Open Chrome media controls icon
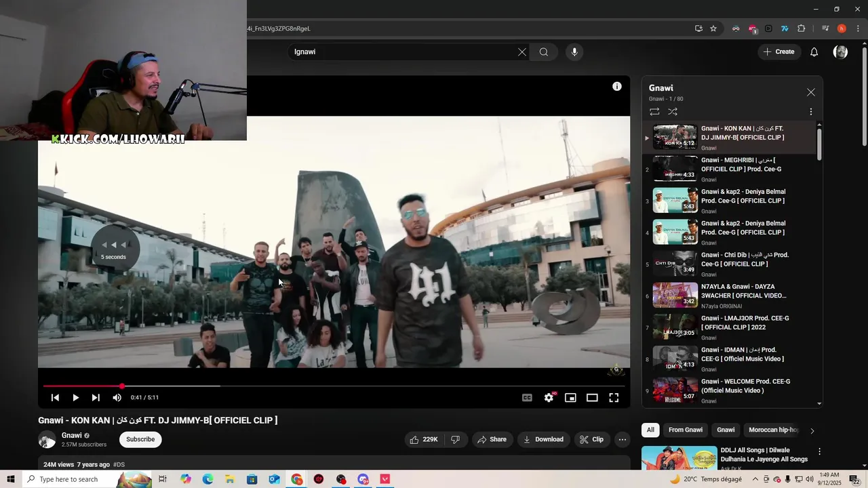 (x=825, y=28)
